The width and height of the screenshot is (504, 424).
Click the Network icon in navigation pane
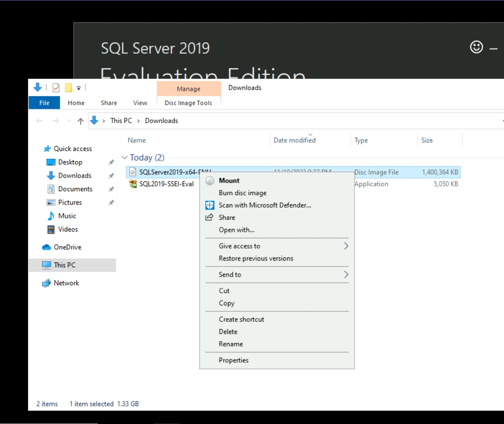46,283
